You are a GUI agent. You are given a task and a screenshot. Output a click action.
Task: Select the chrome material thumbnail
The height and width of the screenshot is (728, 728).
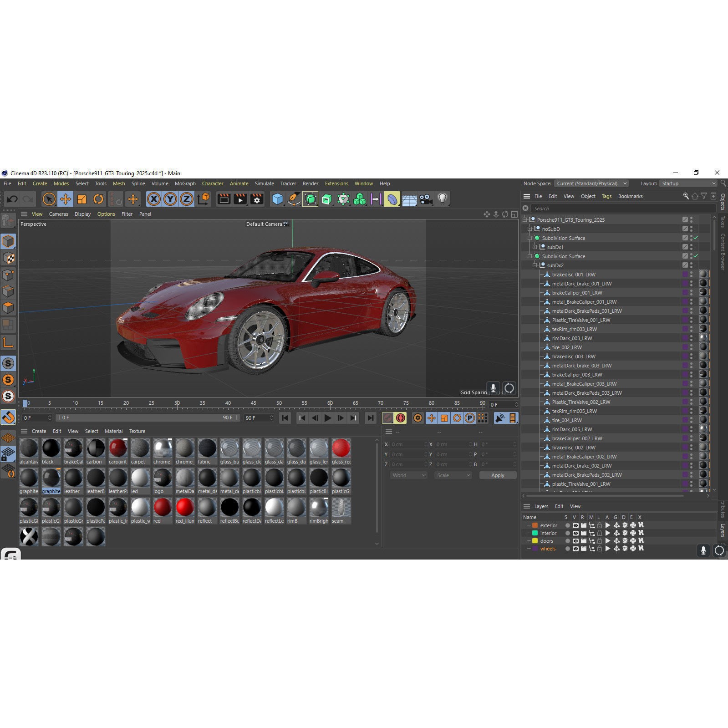click(163, 448)
